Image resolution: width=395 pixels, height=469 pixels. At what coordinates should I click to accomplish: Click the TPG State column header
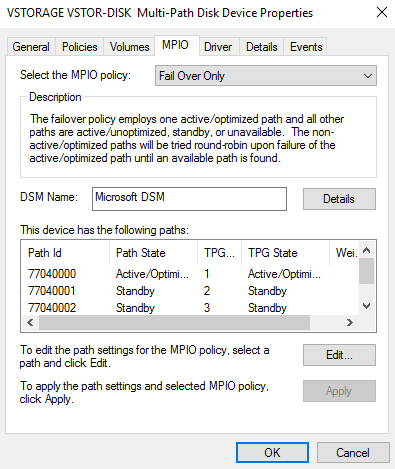pyautogui.click(x=285, y=253)
